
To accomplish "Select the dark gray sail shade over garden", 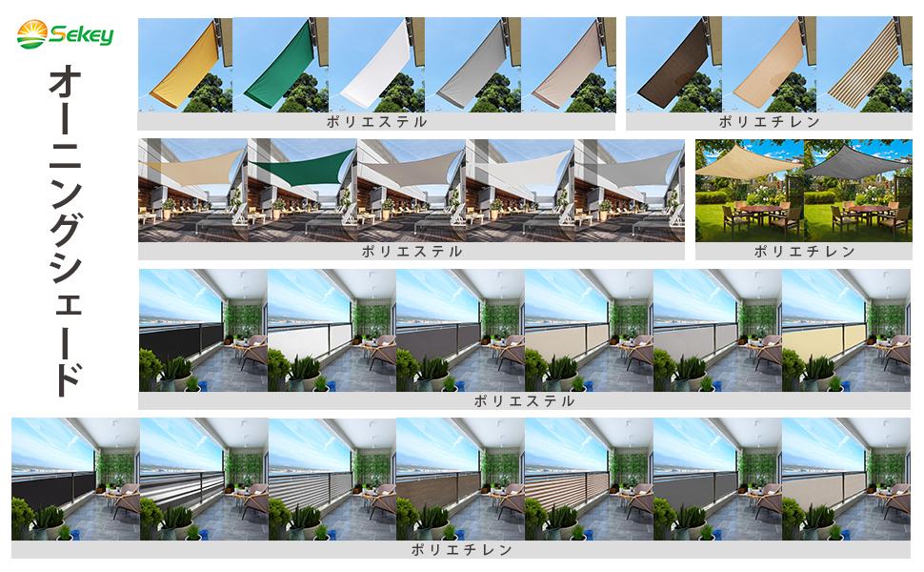I will click(x=858, y=191).
